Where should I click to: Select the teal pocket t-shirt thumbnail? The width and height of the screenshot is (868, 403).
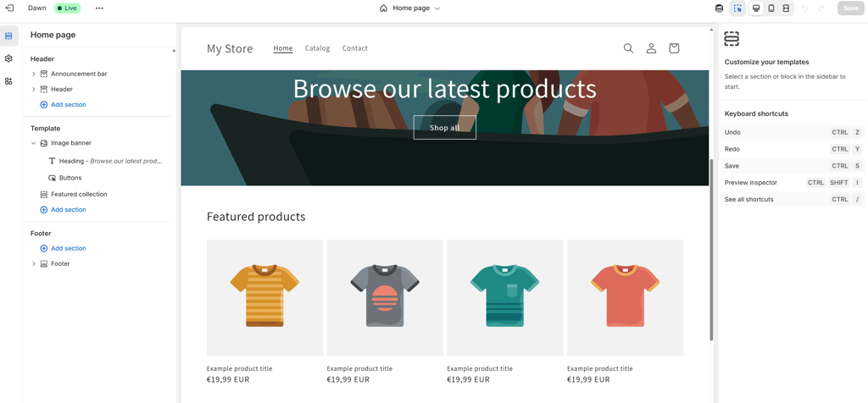coord(505,297)
